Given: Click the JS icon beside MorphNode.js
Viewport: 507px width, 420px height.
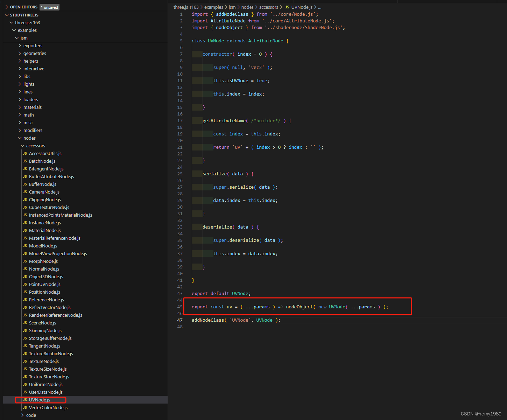Looking at the screenshot, I should coord(25,261).
